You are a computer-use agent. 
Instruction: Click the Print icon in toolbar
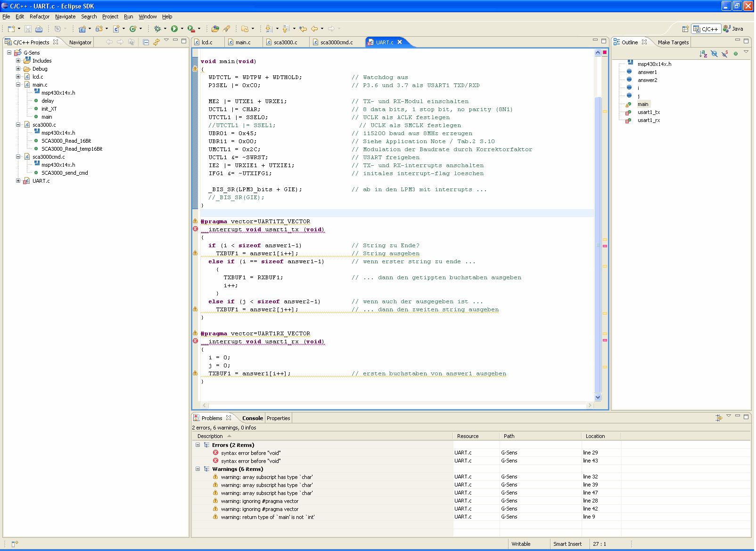pyautogui.click(x=39, y=29)
